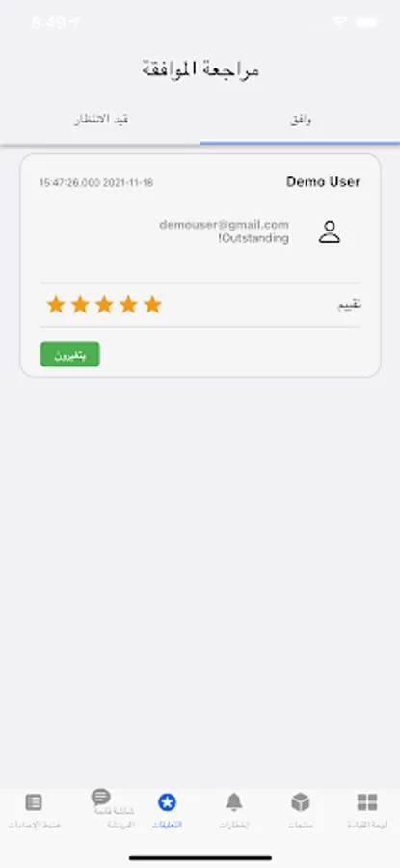Switch to the وافق approved tab
This screenshot has width=400, height=868.
pyautogui.click(x=301, y=121)
